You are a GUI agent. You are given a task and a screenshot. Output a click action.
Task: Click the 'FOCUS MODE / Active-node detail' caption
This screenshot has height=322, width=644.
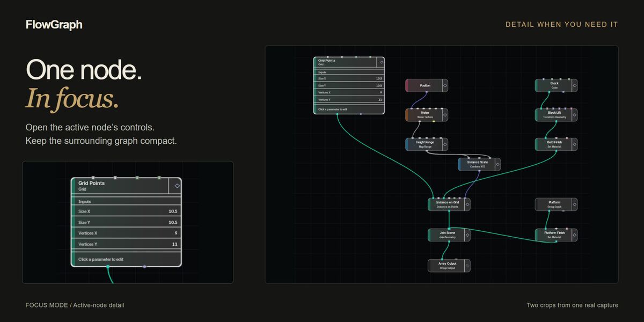[75, 305]
